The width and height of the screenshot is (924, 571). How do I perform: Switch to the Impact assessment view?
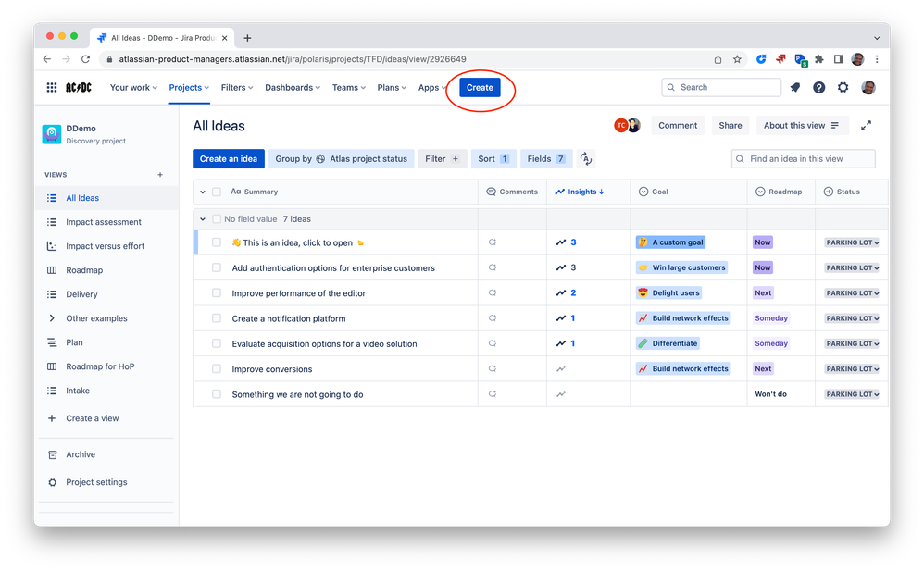pyautogui.click(x=104, y=222)
